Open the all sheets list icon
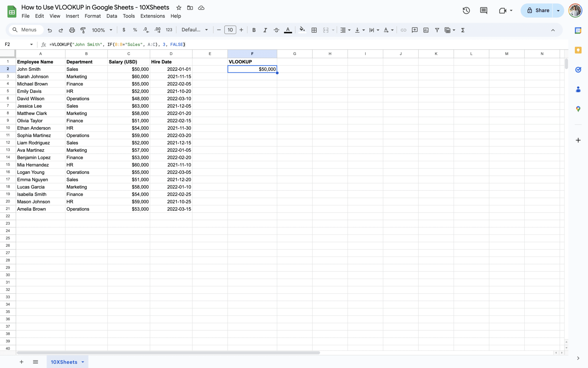This screenshot has width=588, height=368. coord(35,362)
